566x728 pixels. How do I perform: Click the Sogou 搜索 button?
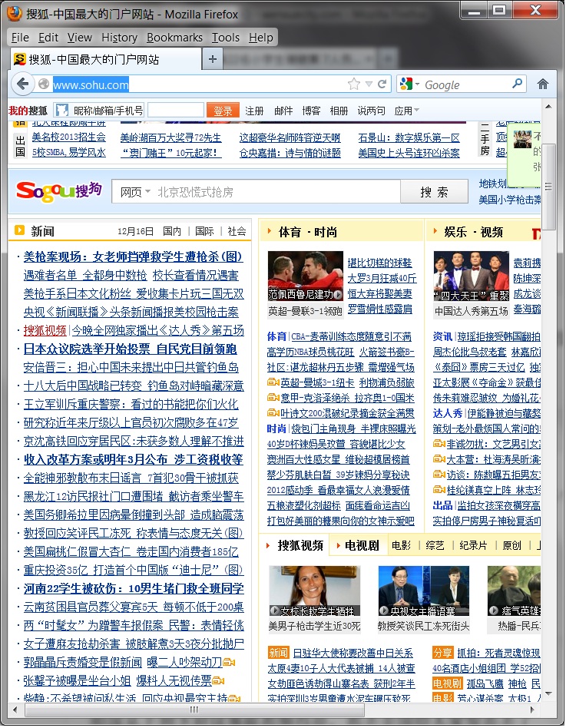coord(434,192)
